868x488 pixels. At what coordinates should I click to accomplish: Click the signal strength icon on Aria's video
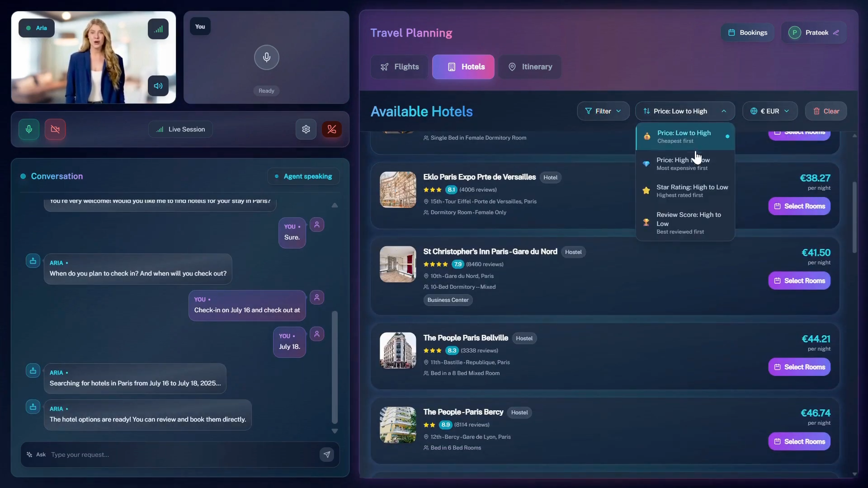pos(158,29)
